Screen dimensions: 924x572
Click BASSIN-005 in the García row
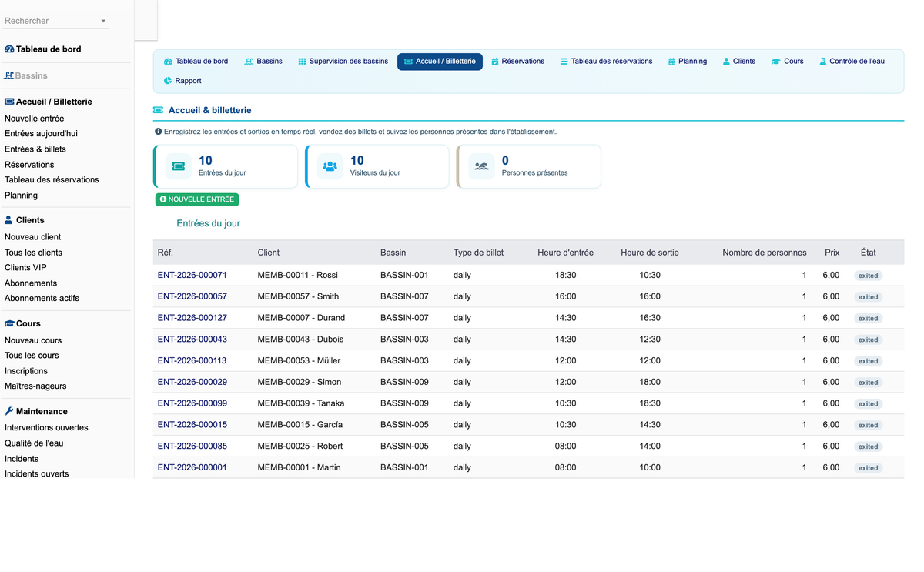404,425
